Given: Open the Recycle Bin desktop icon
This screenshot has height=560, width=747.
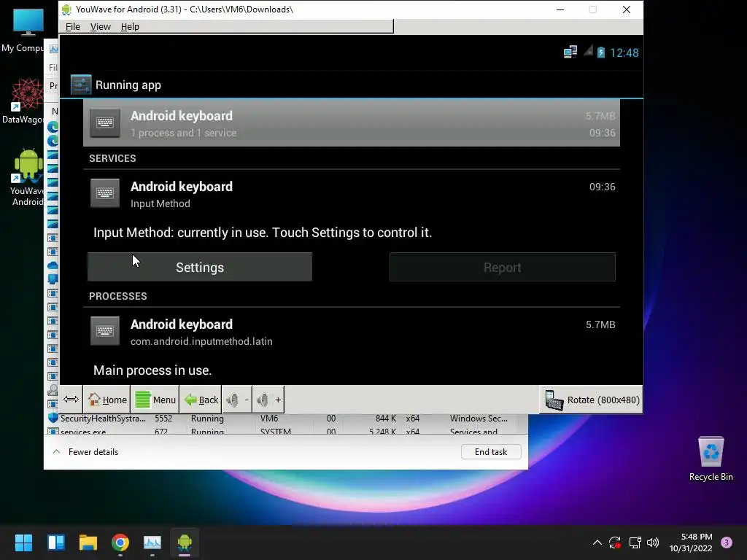Looking at the screenshot, I should tap(711, 459).
